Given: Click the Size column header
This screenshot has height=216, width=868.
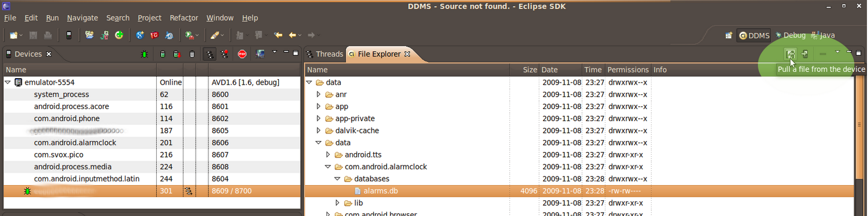Looking at the screenshot, I should coord(524,70).
